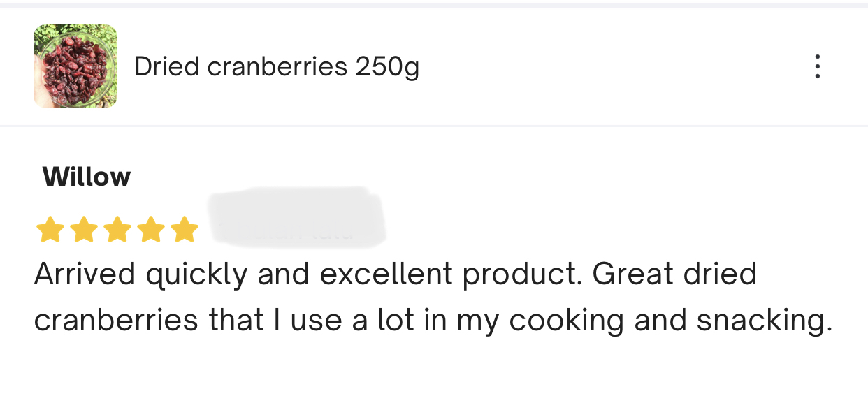Click "Great dried" ending the first review line
This screenshot has width=868, height=403.
click(x=674, y=274)
